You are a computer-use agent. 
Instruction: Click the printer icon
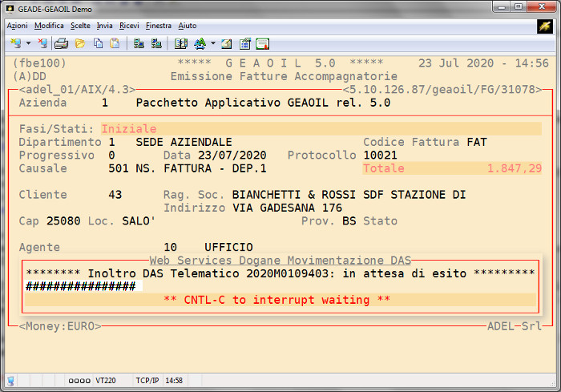(62, 43)
